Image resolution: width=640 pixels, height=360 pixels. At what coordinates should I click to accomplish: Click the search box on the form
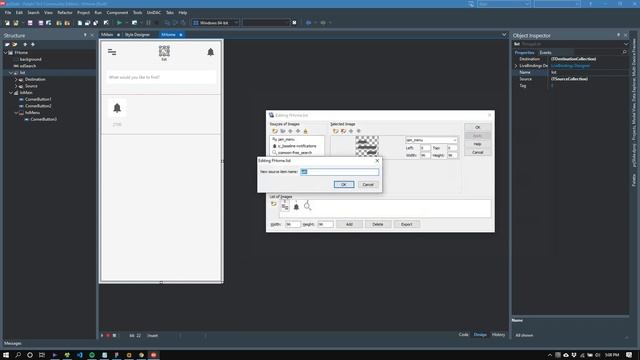click(161, 77)
